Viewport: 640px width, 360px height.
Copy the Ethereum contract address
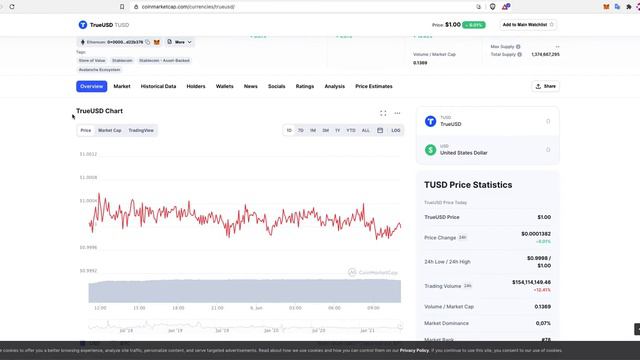click(148, 42)
